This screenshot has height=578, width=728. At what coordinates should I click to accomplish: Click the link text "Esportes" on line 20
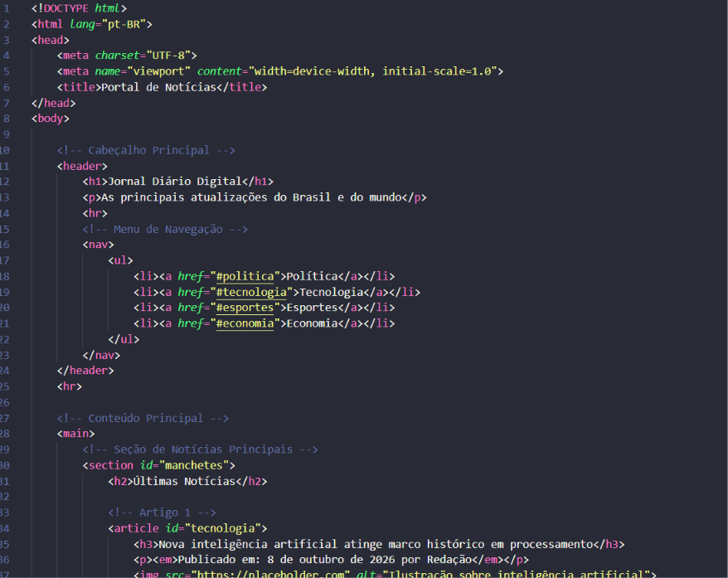(x=312, y=308)
